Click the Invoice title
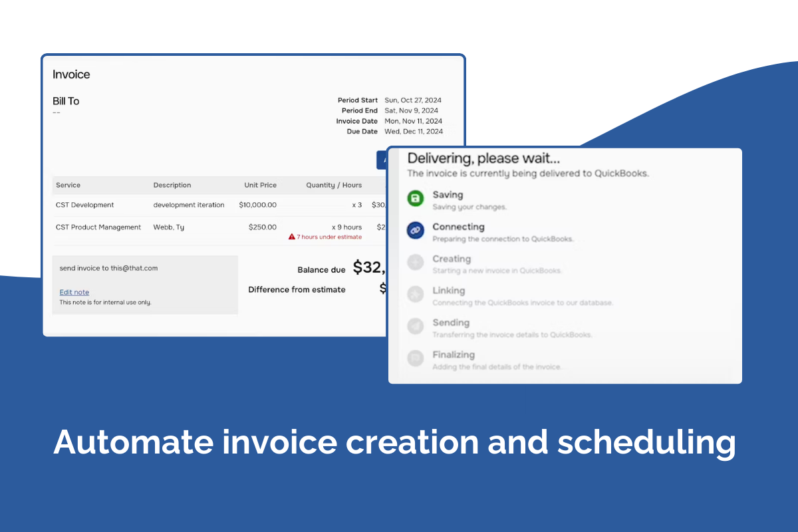 pos(71,74)
